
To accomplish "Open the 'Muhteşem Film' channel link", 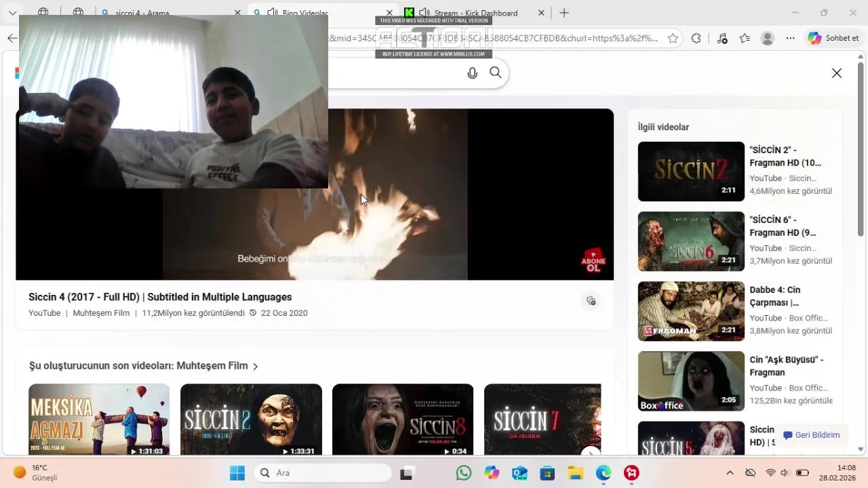I will click(x=101, y=313).
